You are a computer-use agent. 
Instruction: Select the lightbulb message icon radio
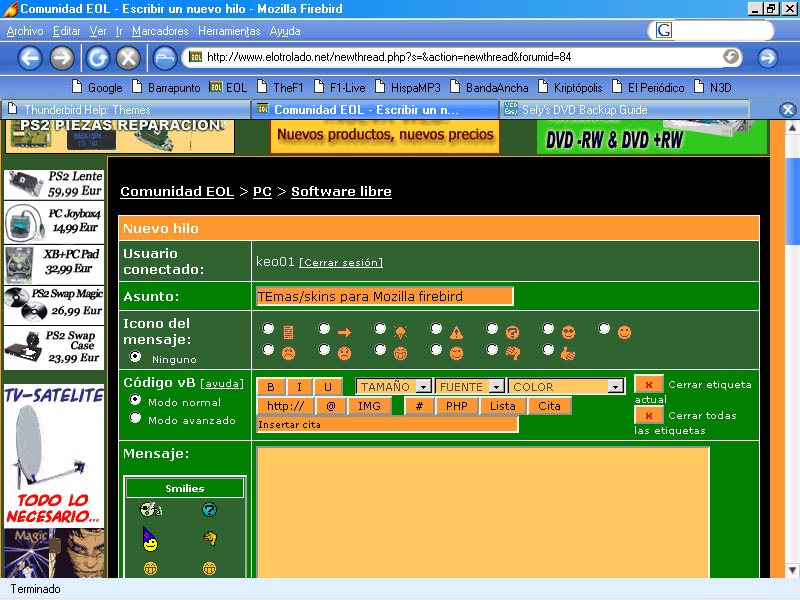point(381,329)
